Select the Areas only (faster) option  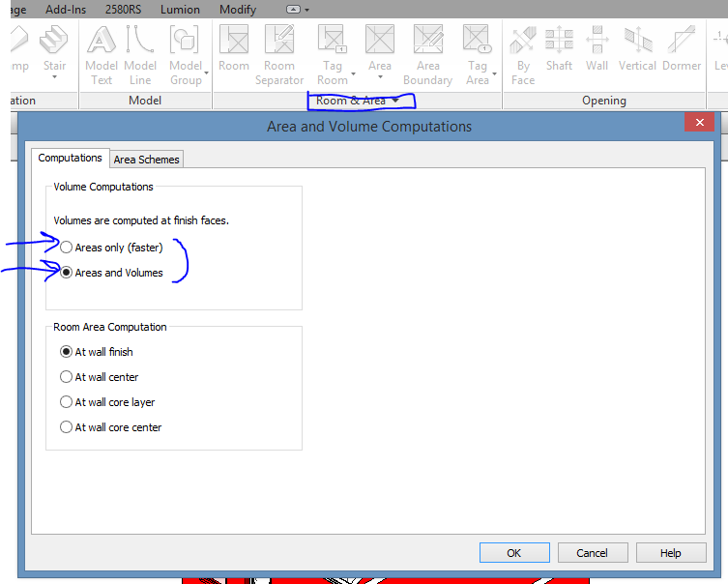[67, 248]
